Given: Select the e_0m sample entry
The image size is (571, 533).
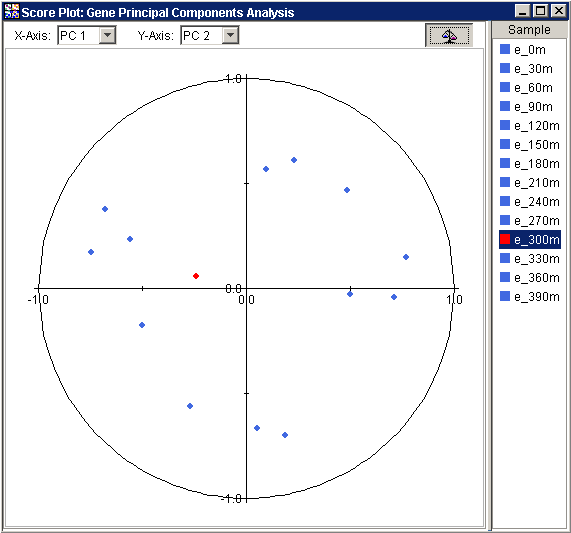Looking at the screenshot, I should 529,50.
